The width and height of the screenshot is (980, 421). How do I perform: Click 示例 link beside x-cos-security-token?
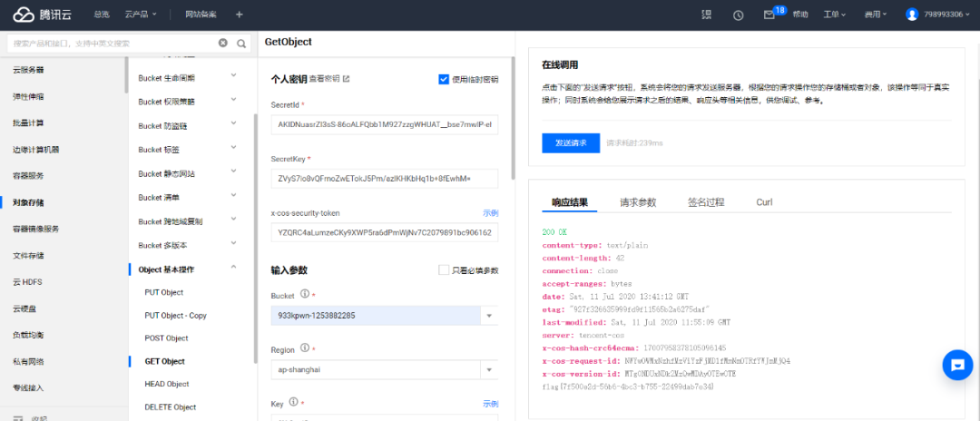click(x=491, y=213)
